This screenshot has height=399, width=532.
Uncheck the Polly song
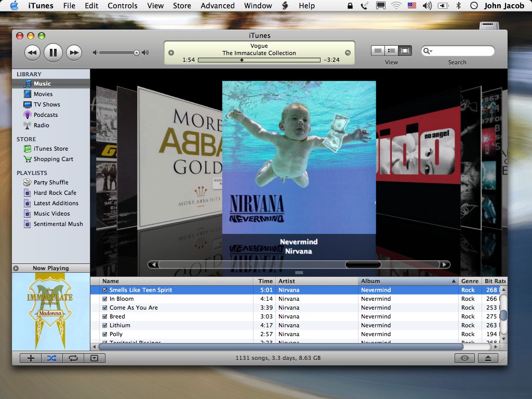105,334
